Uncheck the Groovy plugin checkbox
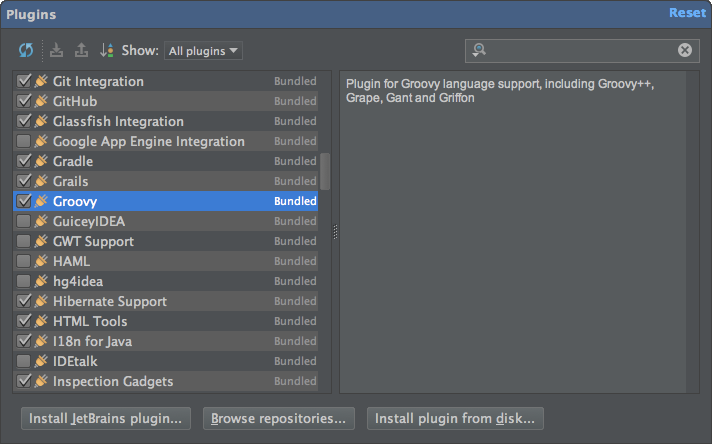 [x=24, y=201]
